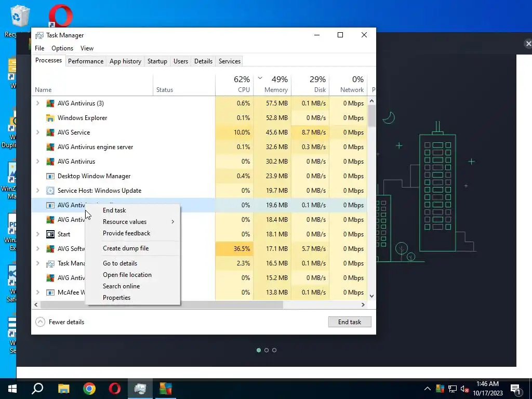Launch Google Chrome from the taskbar
Screen dimensions: 532x399
89,389
